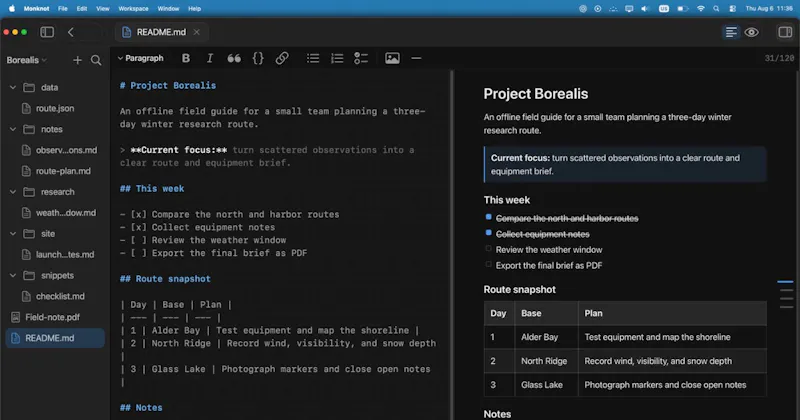
Task: Apply italic formatting
Action: click(x=210, y=58)
